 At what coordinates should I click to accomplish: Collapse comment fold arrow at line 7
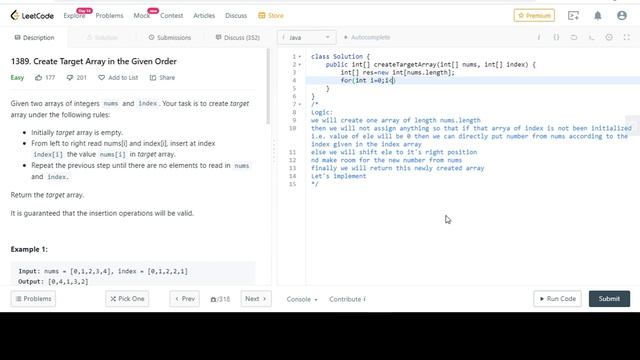300,104
